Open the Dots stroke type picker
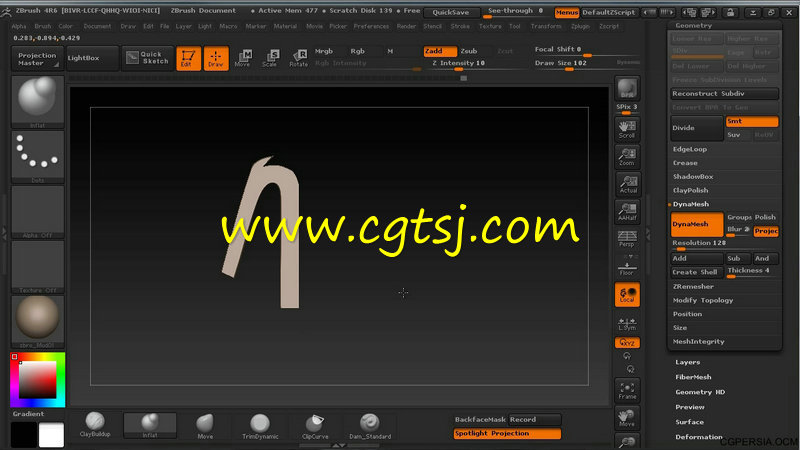800x450 pixels. point(38,157)
